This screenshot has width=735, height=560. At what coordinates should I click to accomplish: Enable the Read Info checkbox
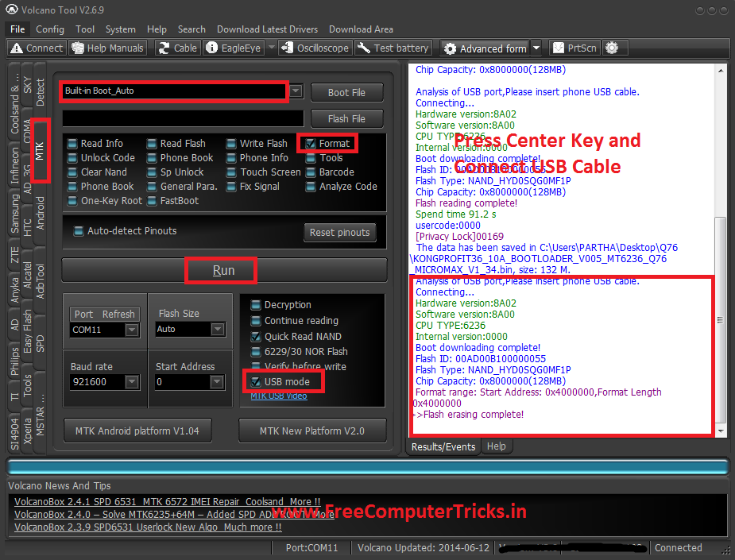pos(72,144)
